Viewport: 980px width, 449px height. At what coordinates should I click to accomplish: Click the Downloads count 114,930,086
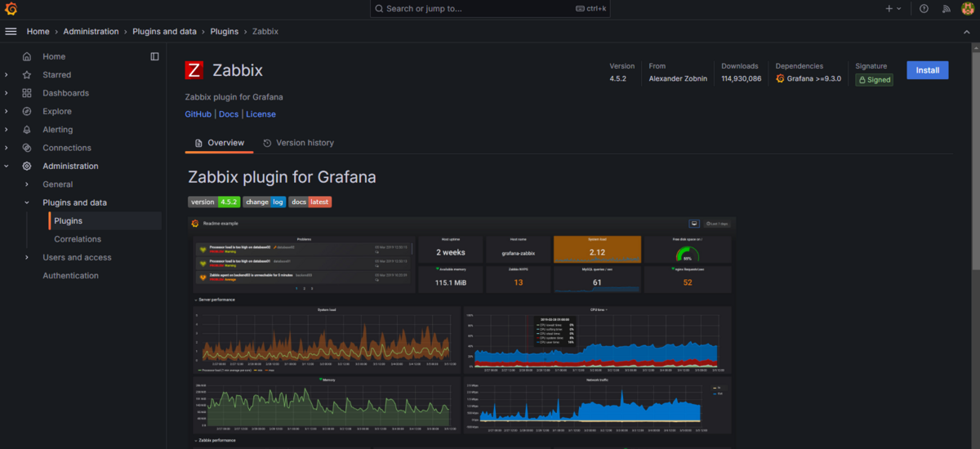coord(742,79)
